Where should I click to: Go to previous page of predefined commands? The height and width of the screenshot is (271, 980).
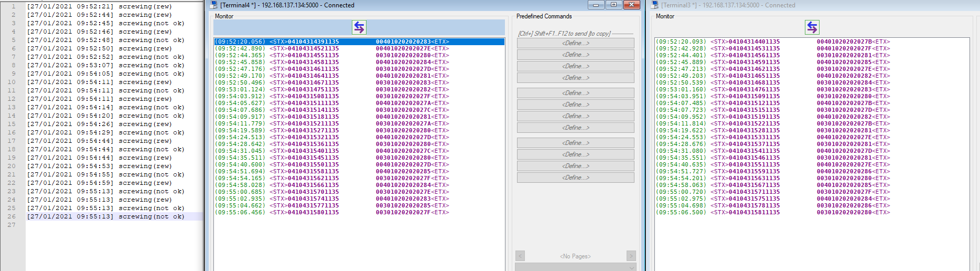click(x=520, y=256)
